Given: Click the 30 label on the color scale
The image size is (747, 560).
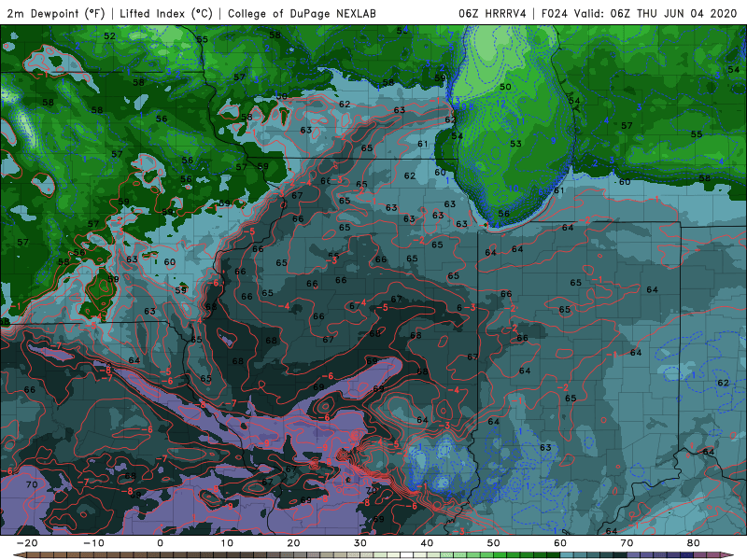Looking at the screenshot, I should [360, 543].
